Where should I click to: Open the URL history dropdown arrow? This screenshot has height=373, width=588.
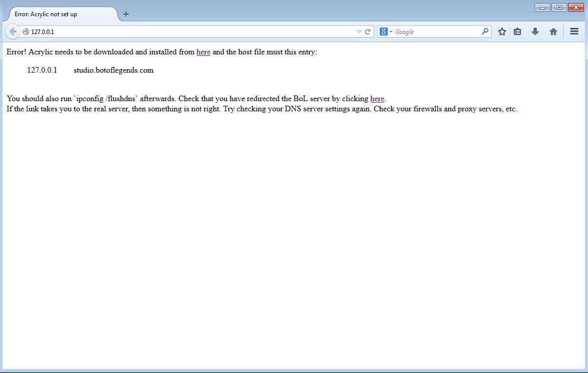point(358,32)
